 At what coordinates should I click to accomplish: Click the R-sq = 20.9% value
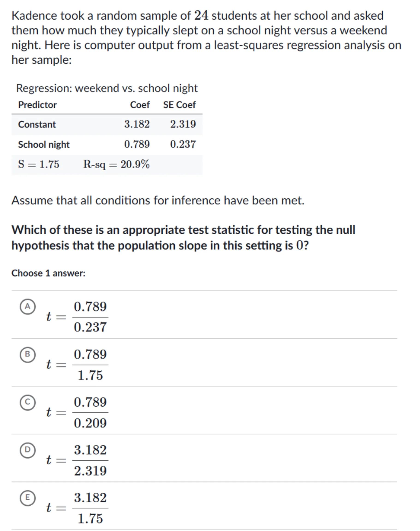[x=116, y=164]
